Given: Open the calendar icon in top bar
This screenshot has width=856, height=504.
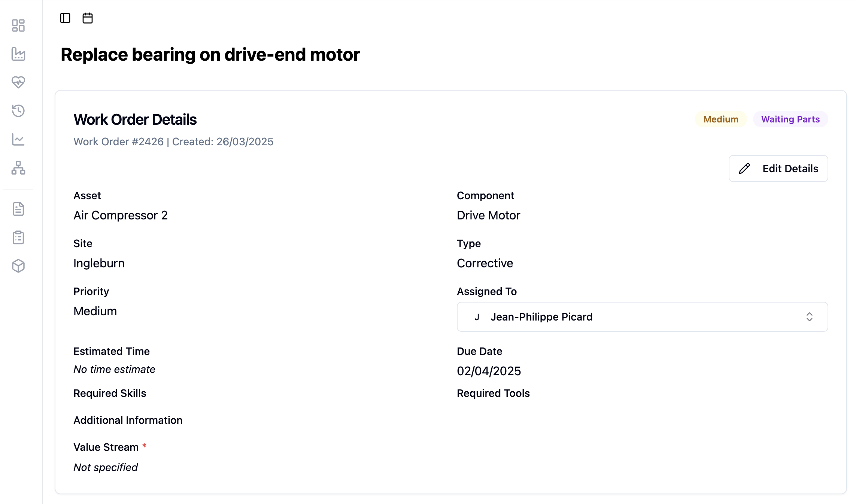Looking at the screenshot, I should [x=88, y=18].
